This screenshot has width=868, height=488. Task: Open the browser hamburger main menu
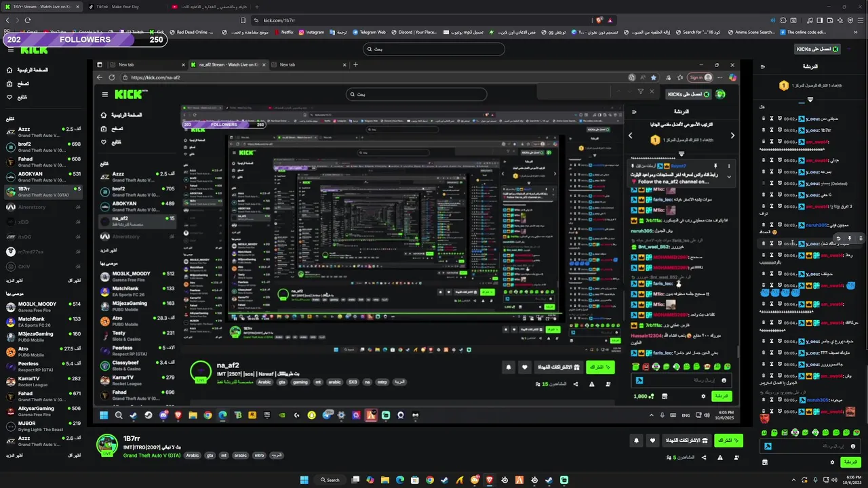pos(861,20)
